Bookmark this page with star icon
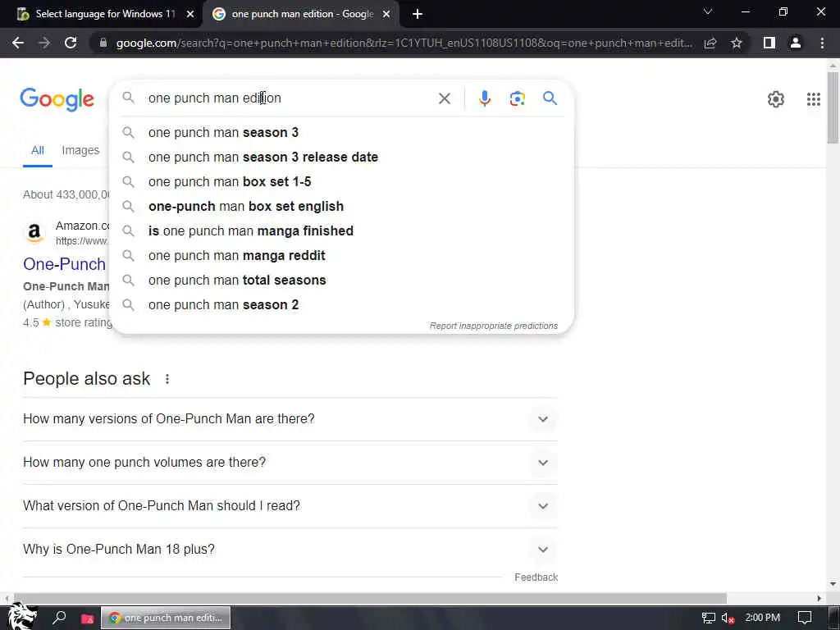 point(737,43)
